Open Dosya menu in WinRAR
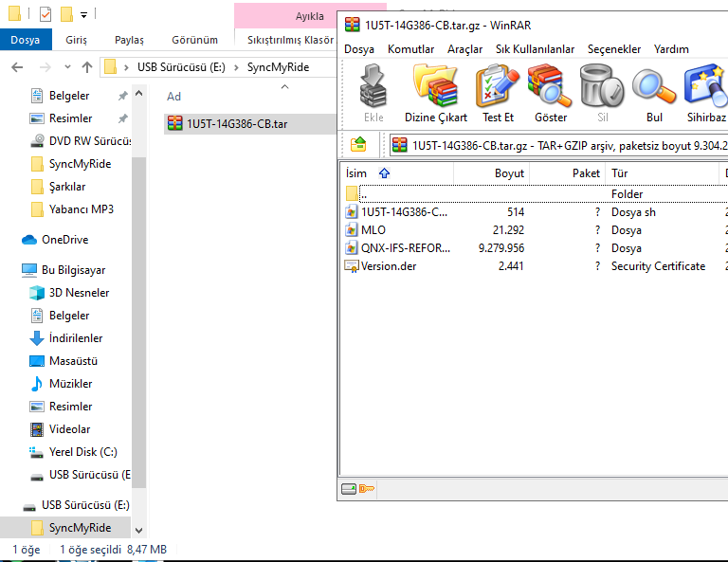Screen dimensions: 728x562 tap(359, 49)
